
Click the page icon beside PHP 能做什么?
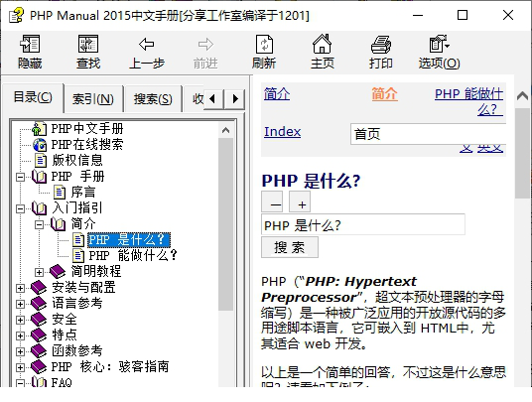coord(78,255)
